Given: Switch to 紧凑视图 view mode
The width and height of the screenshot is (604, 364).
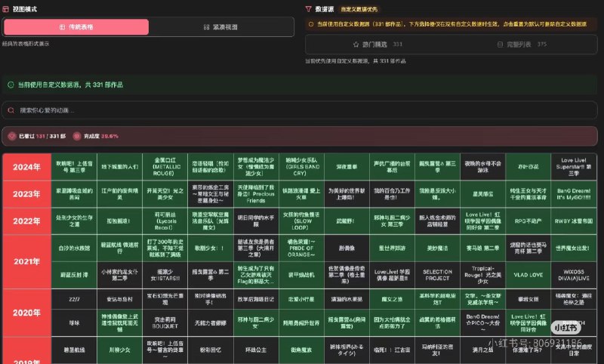Looking at the screenshot, I should [220, 26].
